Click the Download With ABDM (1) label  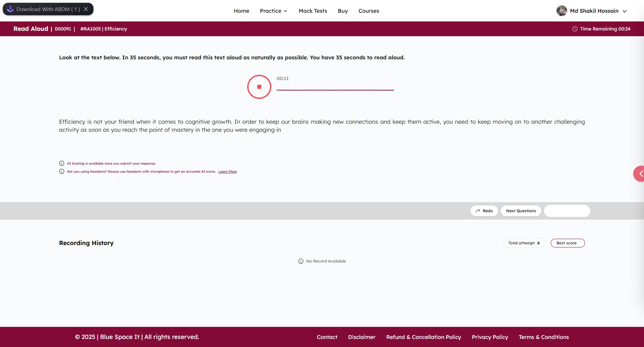click(48, 9)
